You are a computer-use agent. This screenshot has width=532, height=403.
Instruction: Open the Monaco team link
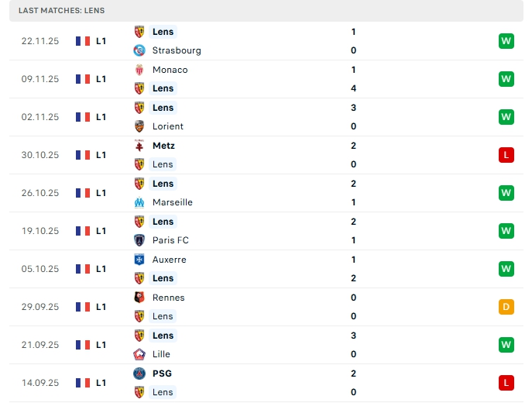170,70
